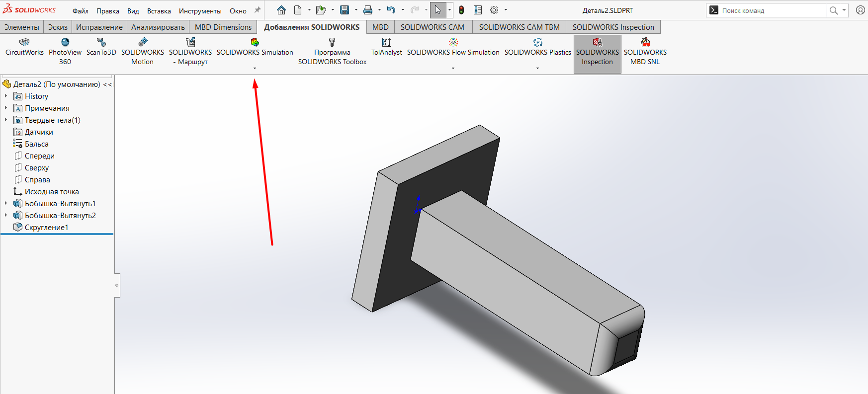Expand the Flow Simulation dropdown arrow
The image size is (868, 394).
[453, 69]
